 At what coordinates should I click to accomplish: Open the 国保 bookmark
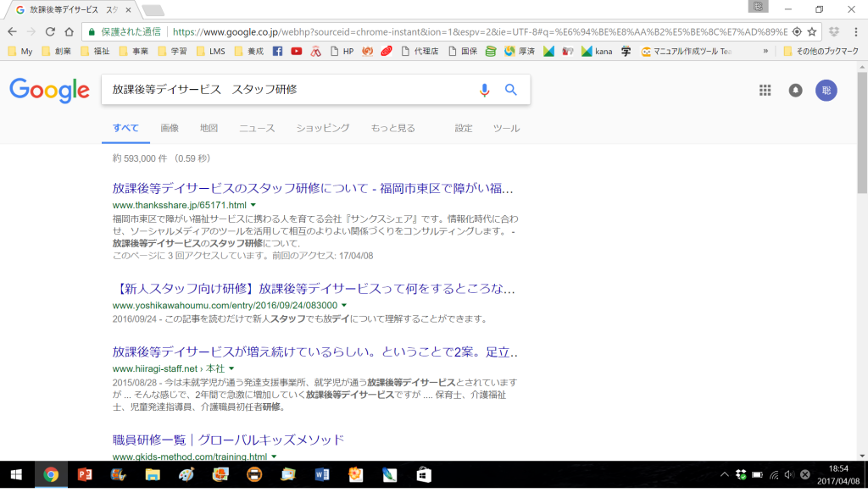click(463, 52)
